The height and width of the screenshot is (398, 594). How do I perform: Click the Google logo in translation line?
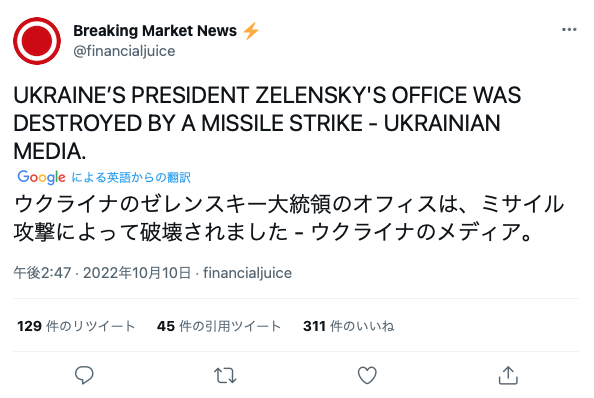tap(41, 177)
